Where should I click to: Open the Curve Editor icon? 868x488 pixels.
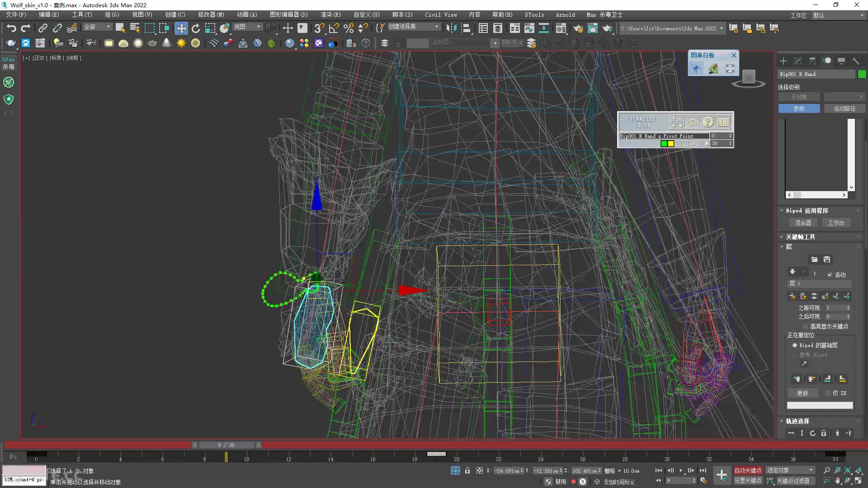[529, 28]
